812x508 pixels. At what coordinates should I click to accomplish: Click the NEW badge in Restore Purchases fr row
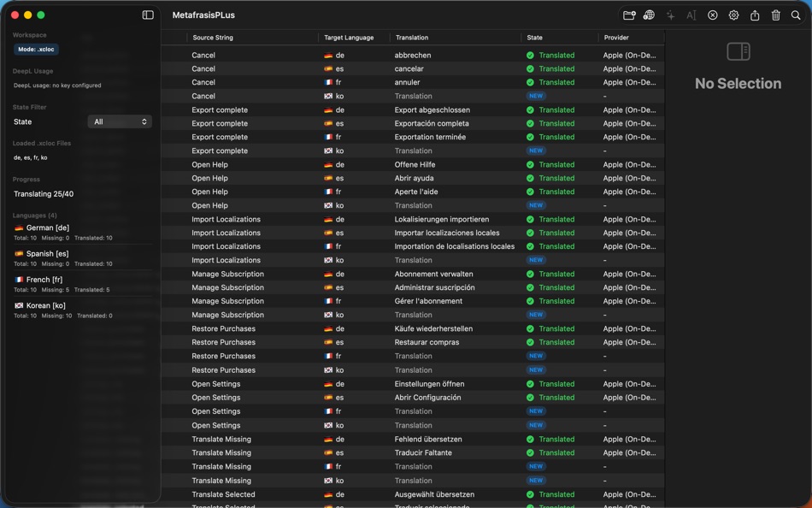point(536,356)
